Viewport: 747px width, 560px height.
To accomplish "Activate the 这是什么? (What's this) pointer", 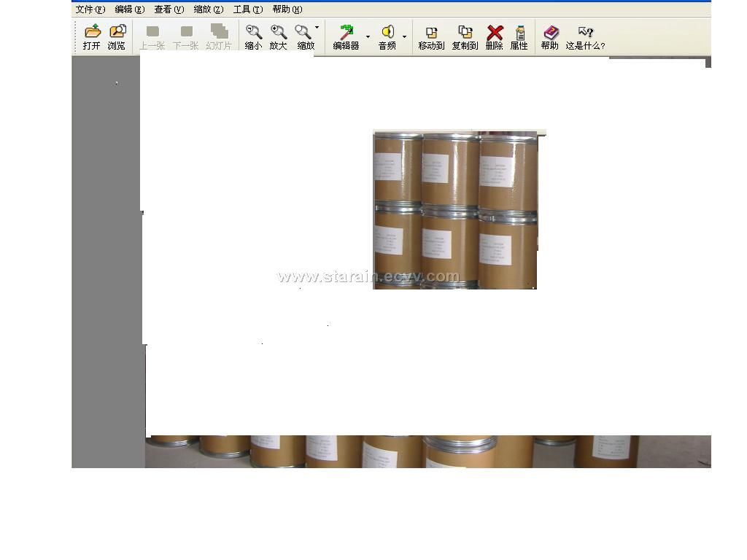I will [x=585, y=33].
